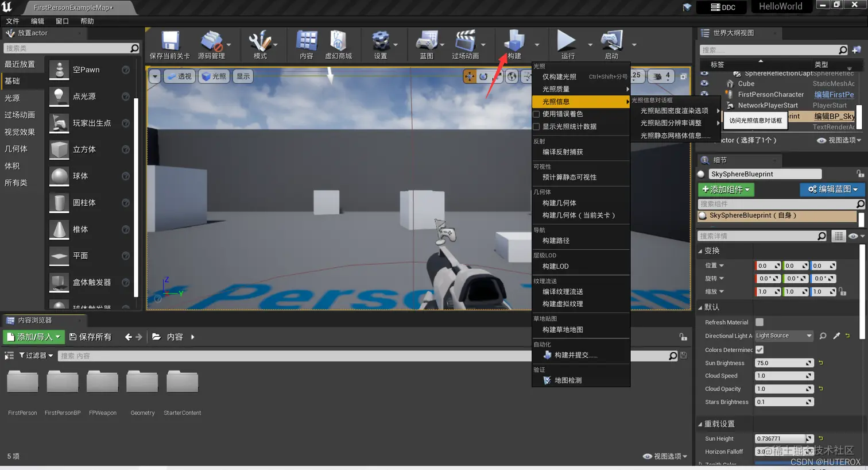
Task: Expand the Play (运行) options dropdown arrow
Action: 590,44
